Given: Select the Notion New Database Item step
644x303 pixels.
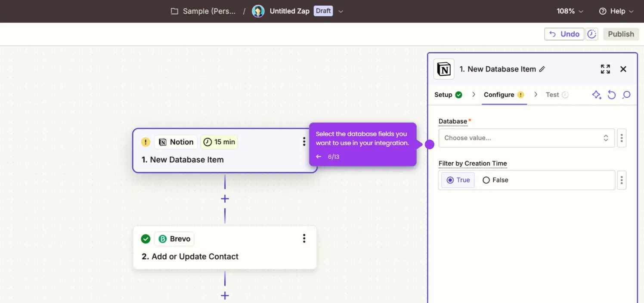Looking at the screenshot, I should coord(225,151).
